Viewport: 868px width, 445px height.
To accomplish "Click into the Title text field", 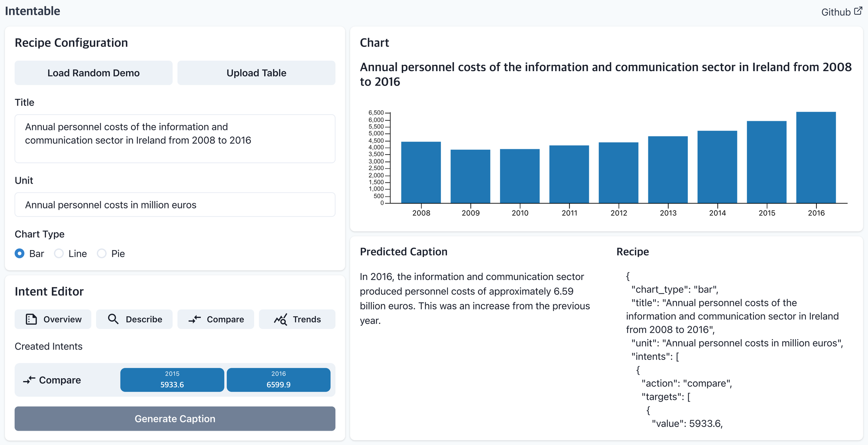I will pyautogui.click(x=175, y=138).
